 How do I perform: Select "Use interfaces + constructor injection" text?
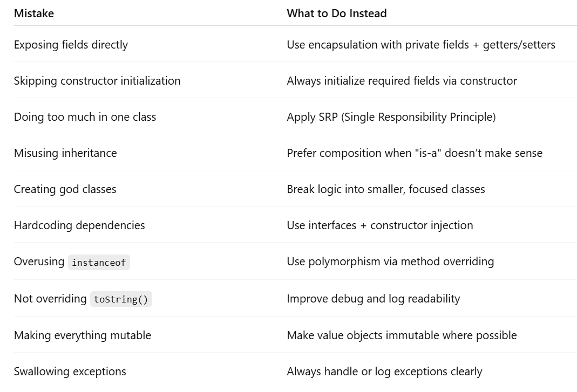tap(379, 225)
